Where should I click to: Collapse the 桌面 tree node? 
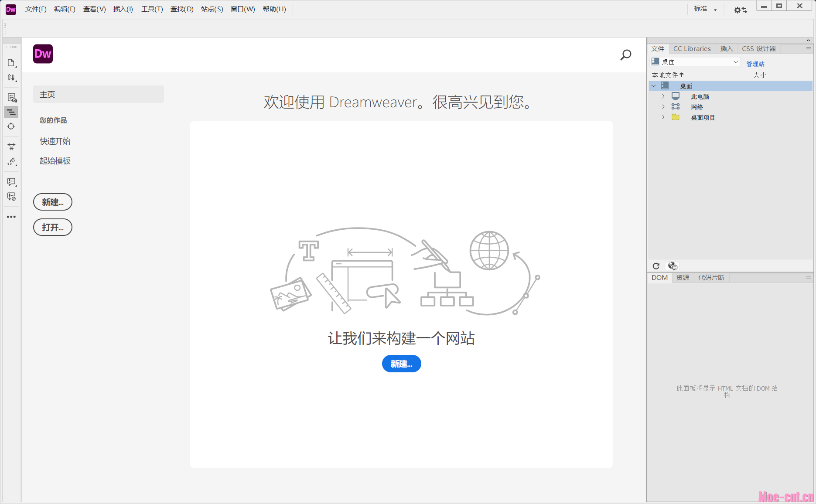tap(653, 86)
